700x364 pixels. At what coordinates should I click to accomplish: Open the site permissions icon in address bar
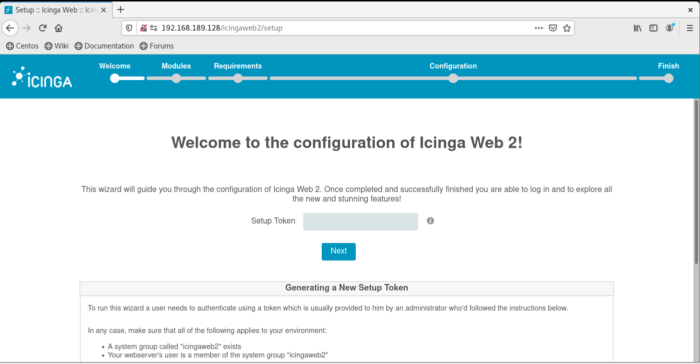click(154, 28)
